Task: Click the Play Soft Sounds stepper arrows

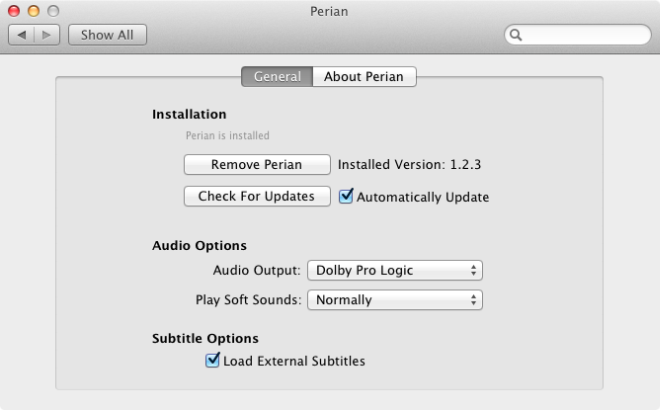Action: [474, 300]
